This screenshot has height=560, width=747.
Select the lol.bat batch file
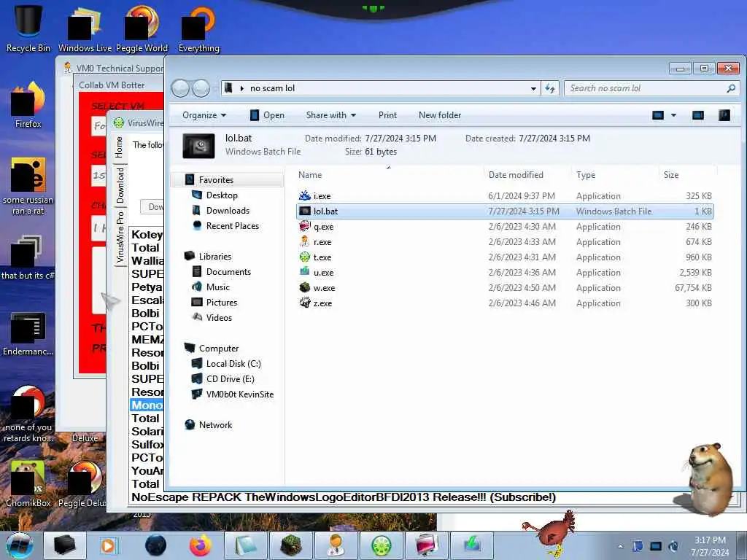coord(505,211)
